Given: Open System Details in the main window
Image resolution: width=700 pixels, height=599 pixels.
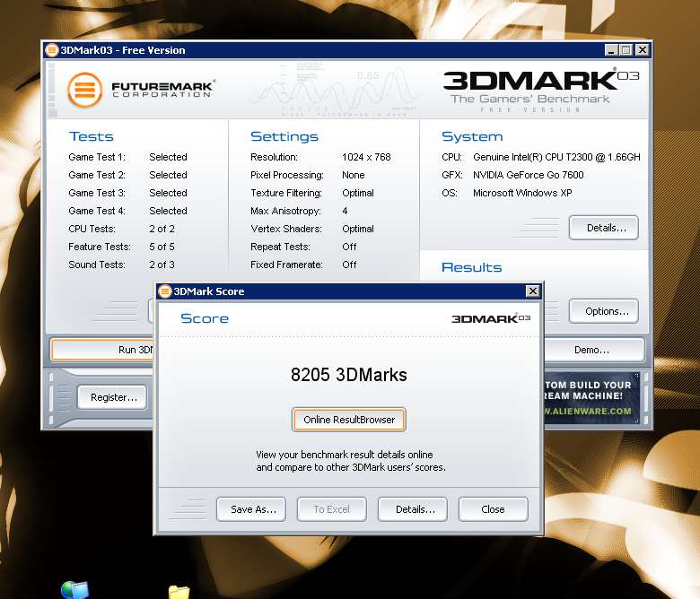Looking at the screenshot, I should pyautogui.click(x=604, y=228).
